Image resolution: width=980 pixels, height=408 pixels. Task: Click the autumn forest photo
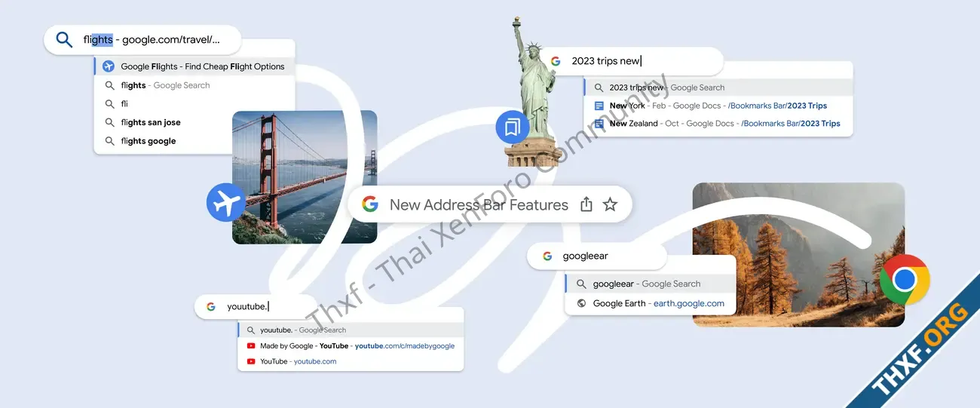[798, 254]
